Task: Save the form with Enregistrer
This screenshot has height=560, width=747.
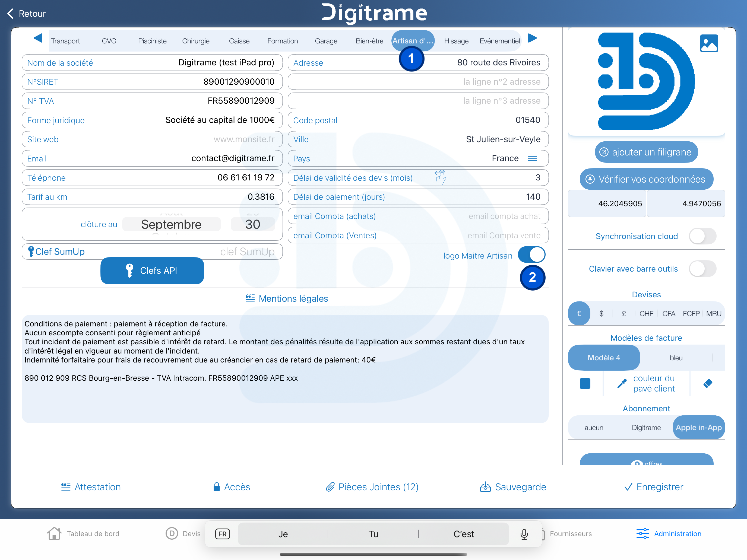Action: [653, 487]
